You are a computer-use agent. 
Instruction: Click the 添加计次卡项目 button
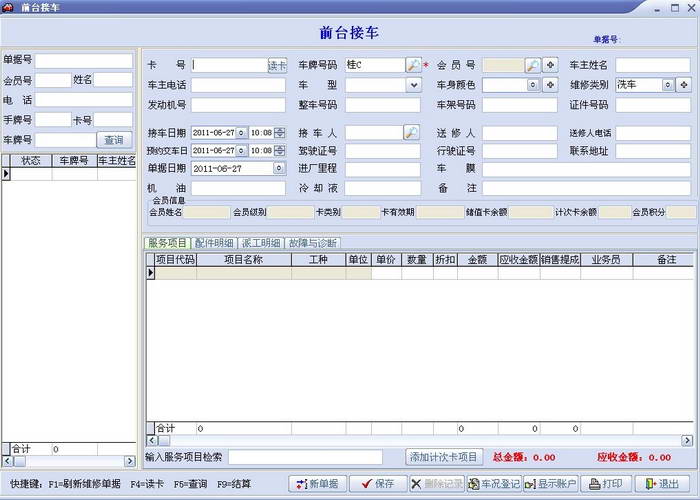444,457
